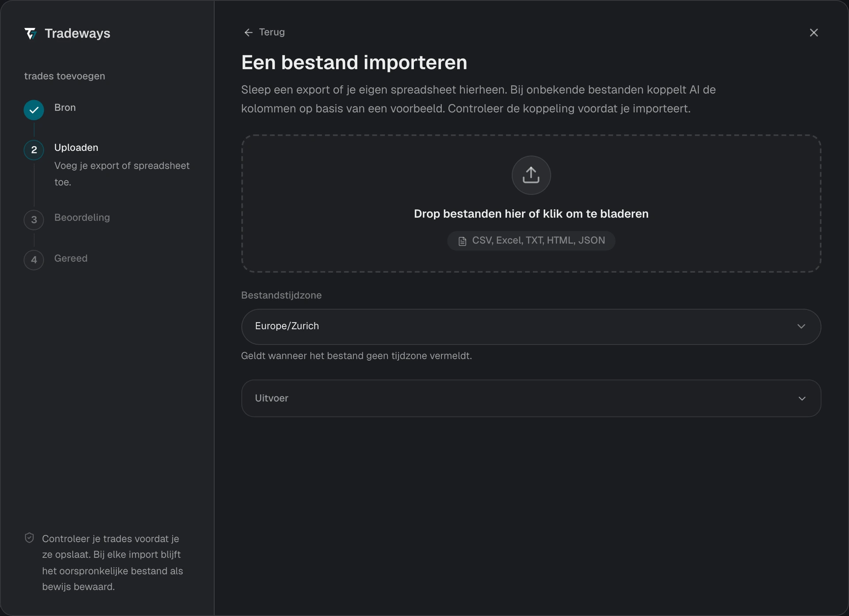Screen dimensions: 849x616
Task: Click the 'Een bestand importeren' title
Action: [x=354, y=62]
